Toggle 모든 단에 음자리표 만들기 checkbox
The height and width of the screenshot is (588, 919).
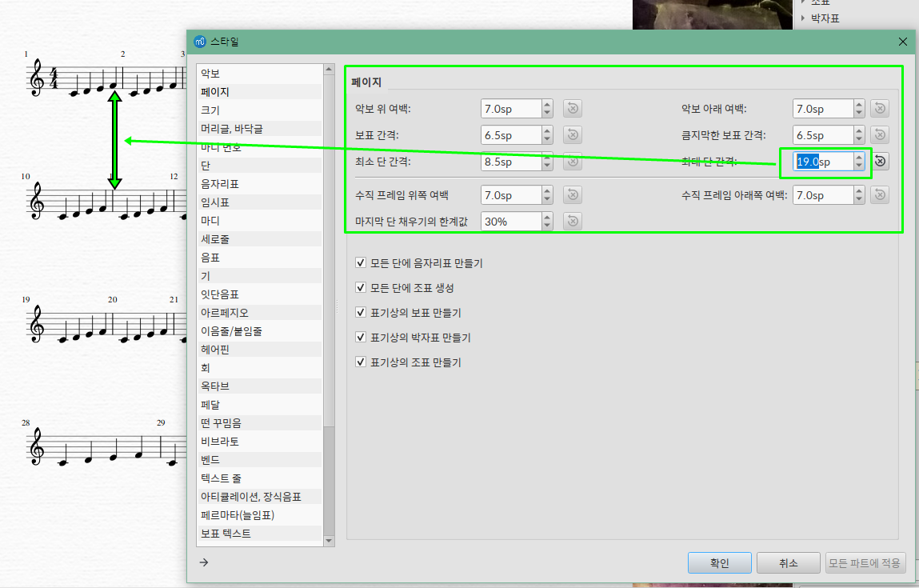361,262
